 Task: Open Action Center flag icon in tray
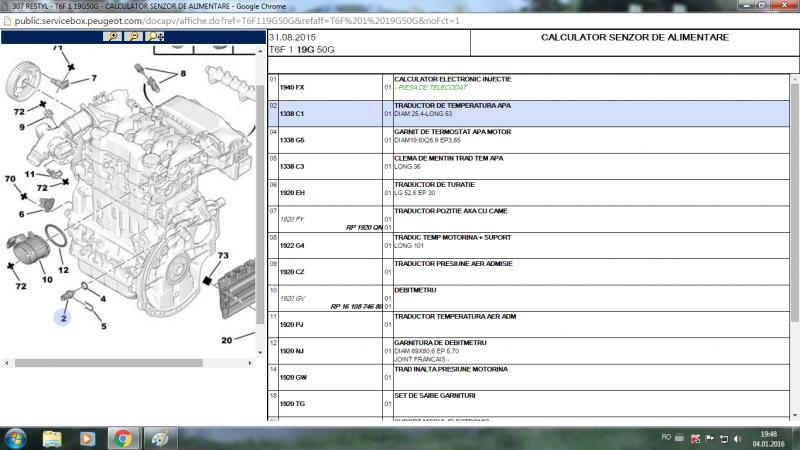click(710, 438)
